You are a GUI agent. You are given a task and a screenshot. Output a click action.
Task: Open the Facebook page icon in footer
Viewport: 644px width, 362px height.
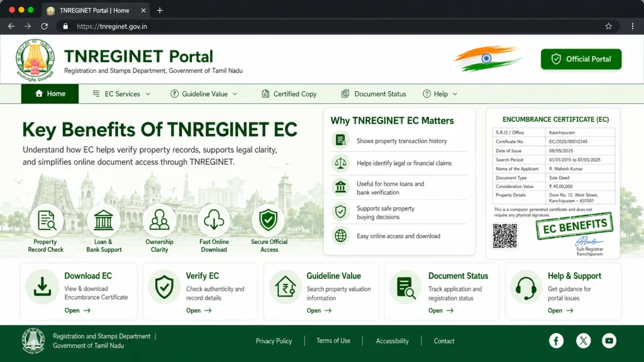tap(556, 341)
